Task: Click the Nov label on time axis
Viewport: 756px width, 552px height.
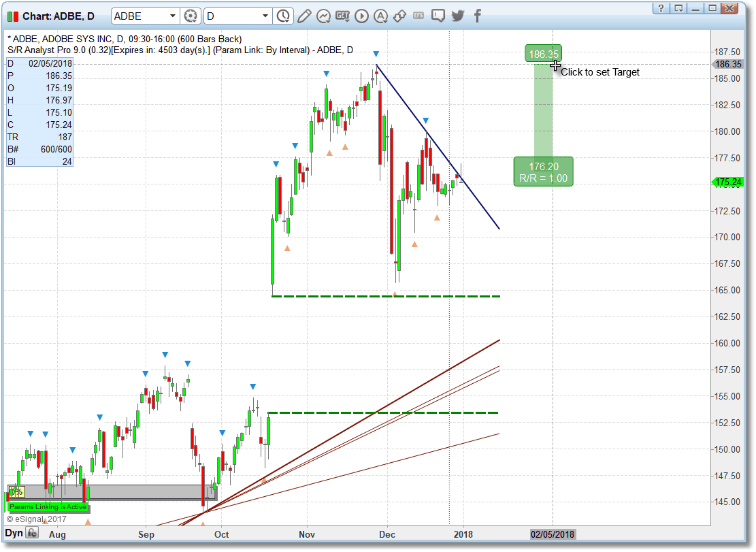Action: (307, 534)
